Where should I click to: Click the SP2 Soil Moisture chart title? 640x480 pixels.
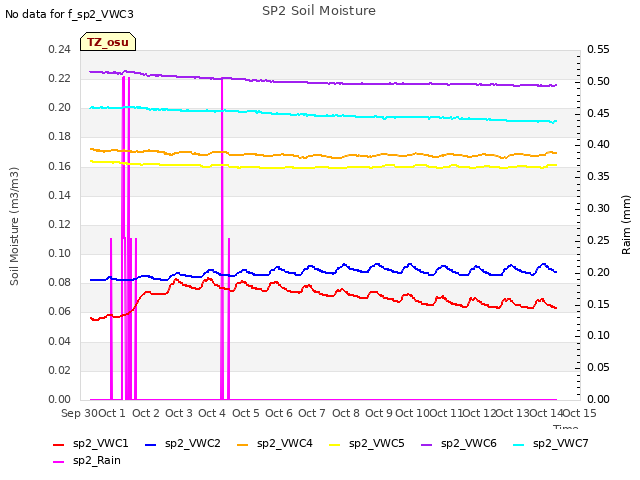[319, 11]
